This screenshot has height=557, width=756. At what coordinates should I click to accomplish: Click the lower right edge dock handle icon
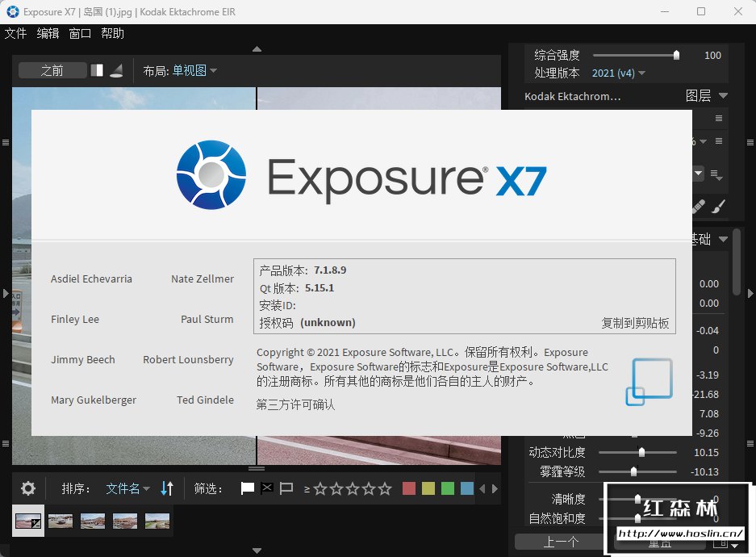point(750,443)
